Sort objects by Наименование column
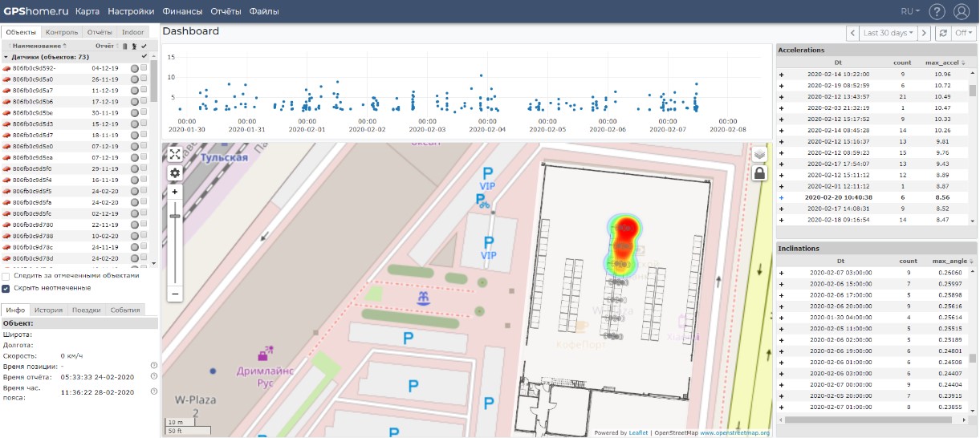 tap(35, 46)
